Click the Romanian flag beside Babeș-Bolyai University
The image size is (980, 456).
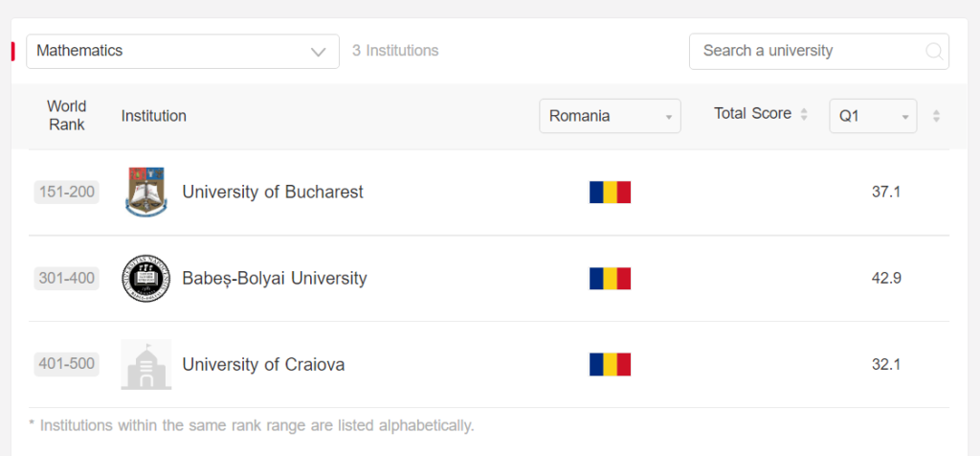coord(610,279)
